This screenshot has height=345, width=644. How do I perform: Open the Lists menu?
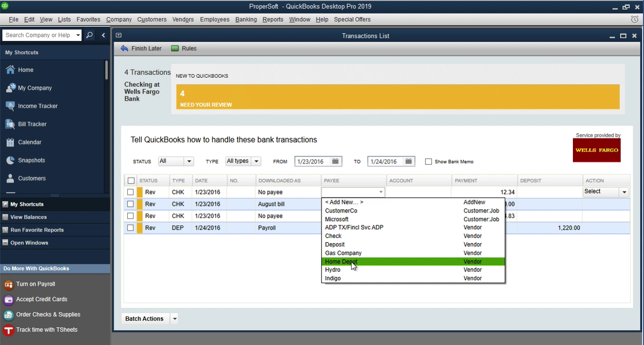[x=64, y=20]
